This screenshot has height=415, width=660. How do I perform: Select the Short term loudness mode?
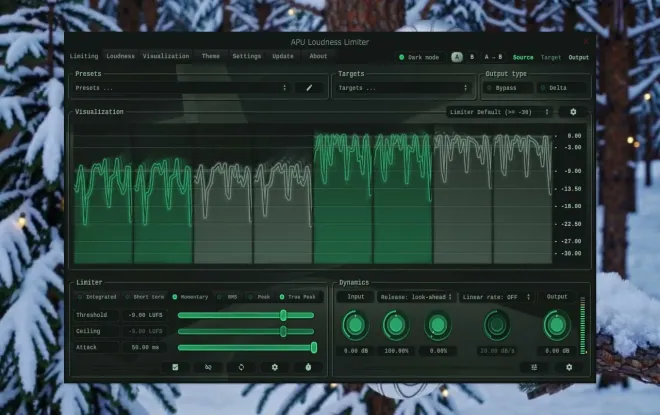[144, 297]
